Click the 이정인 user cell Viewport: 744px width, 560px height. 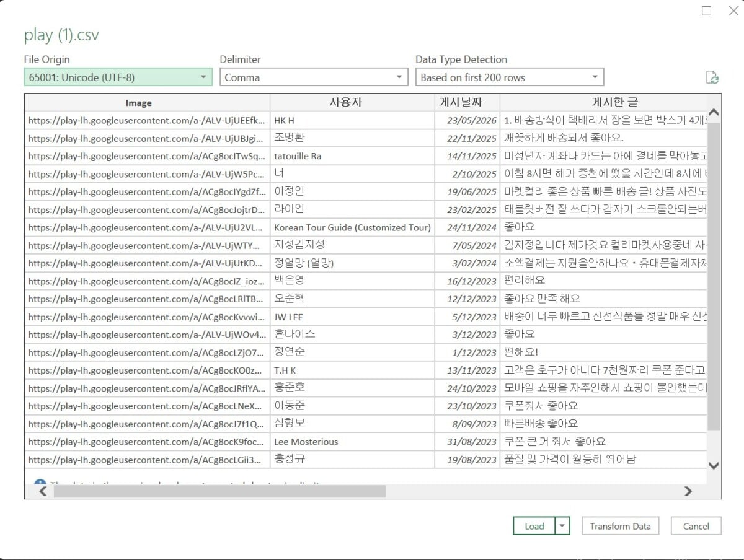click(x=353, y=191)
